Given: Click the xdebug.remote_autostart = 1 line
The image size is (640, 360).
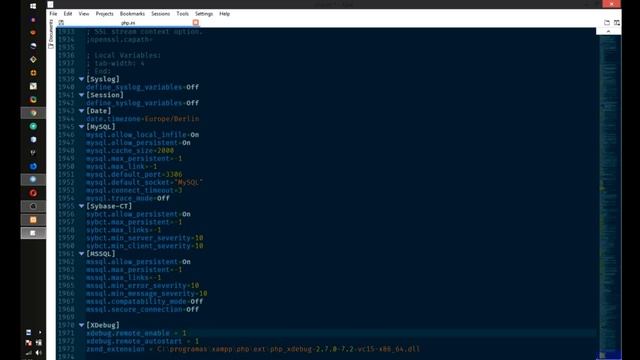Looking at the screenshot, I should (142, 341).
